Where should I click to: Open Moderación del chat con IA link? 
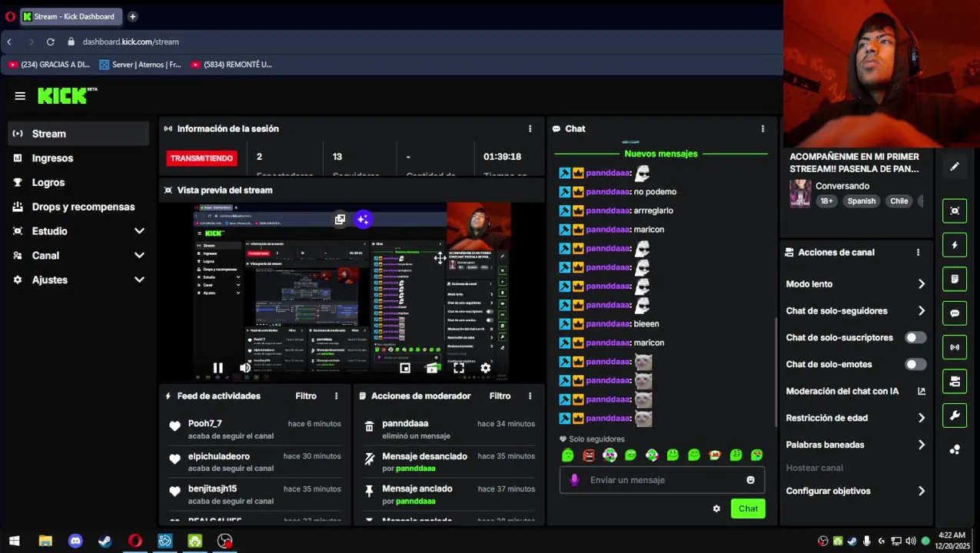pos(855,392)
